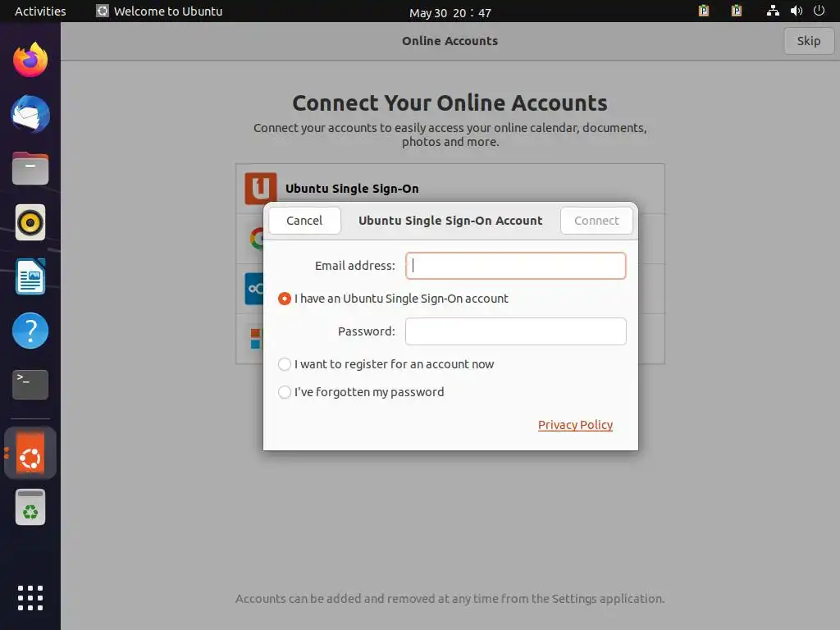The width and height of the screenshot is (840, 630).
Task: Open the clock calendar dropdown
Action: pyautogui.click(x=450, y=12)
